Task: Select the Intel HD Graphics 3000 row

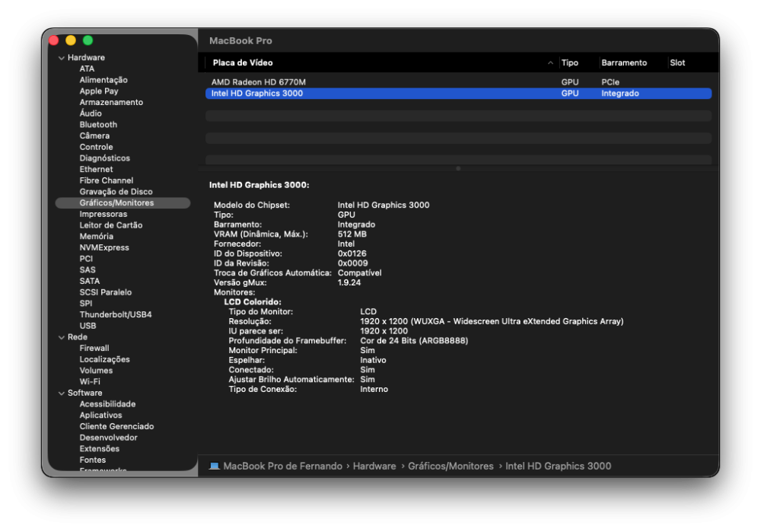Action: click(459, 93)
